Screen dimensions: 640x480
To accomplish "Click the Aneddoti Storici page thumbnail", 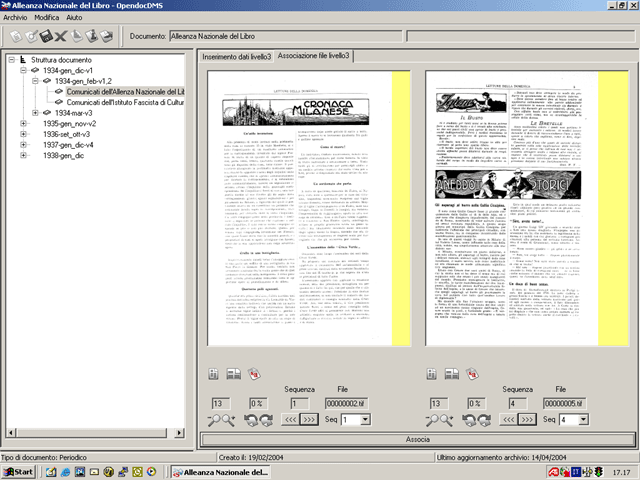I will [527, 208].
